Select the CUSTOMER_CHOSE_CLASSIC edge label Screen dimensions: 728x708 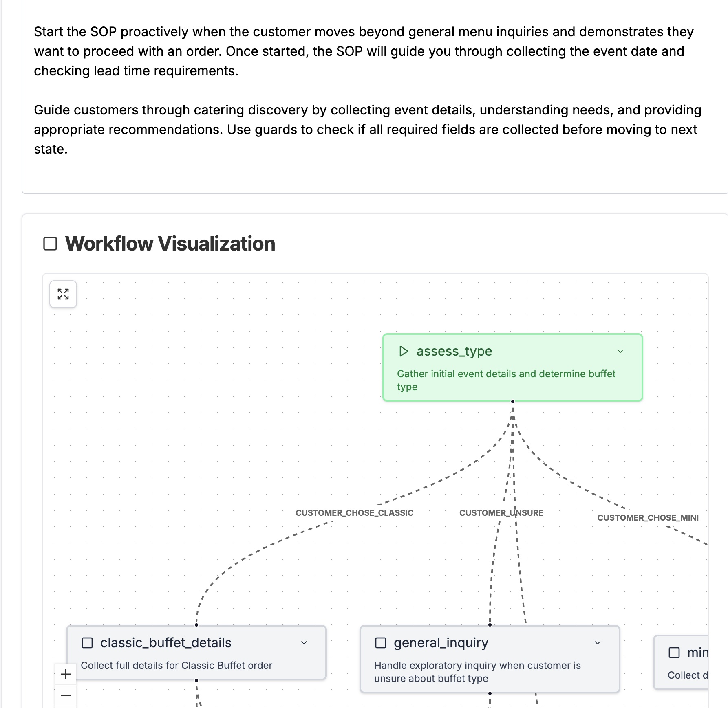click(355, 512)
